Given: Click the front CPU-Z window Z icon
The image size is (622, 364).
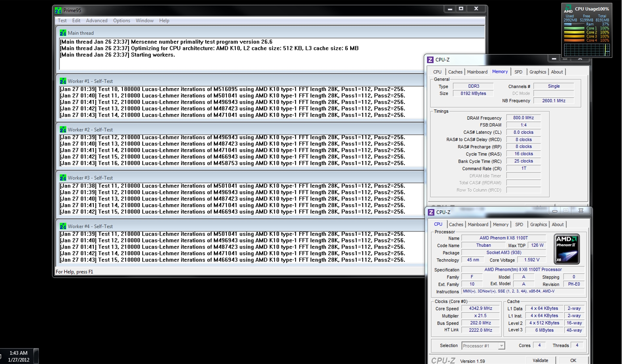Looking at the screenshot, I should [x=431, y=212].
